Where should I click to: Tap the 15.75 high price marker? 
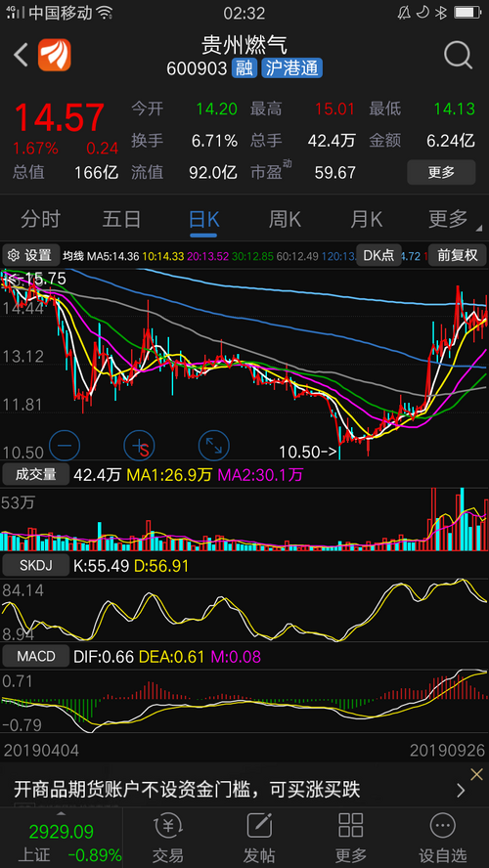pyautogui.click(x=36, y=279)
